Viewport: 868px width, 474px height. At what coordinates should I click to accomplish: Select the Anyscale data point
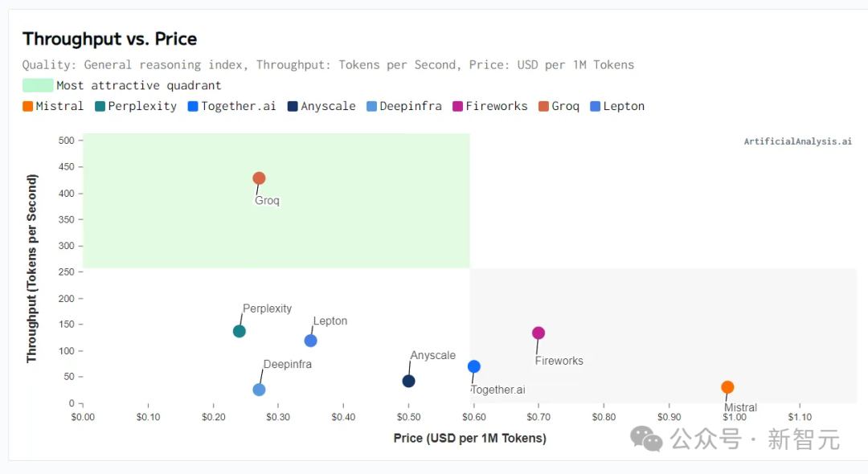pos(408,381)
